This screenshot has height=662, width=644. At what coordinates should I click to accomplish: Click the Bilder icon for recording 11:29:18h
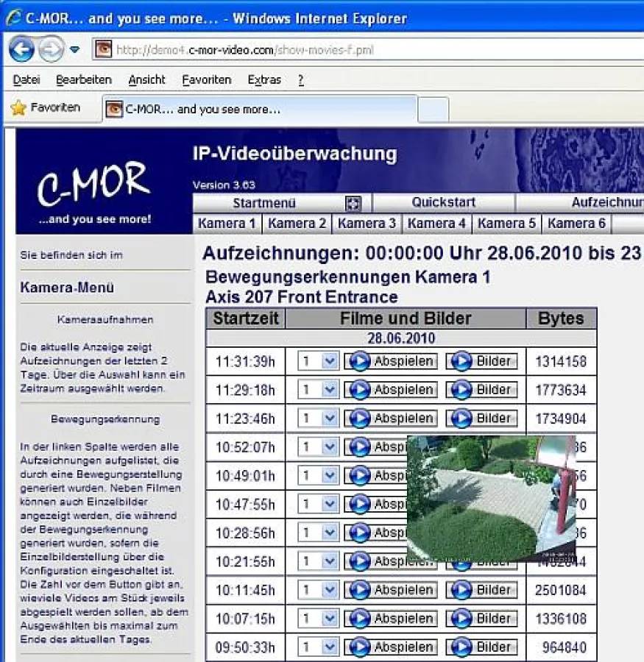(463, 389)
